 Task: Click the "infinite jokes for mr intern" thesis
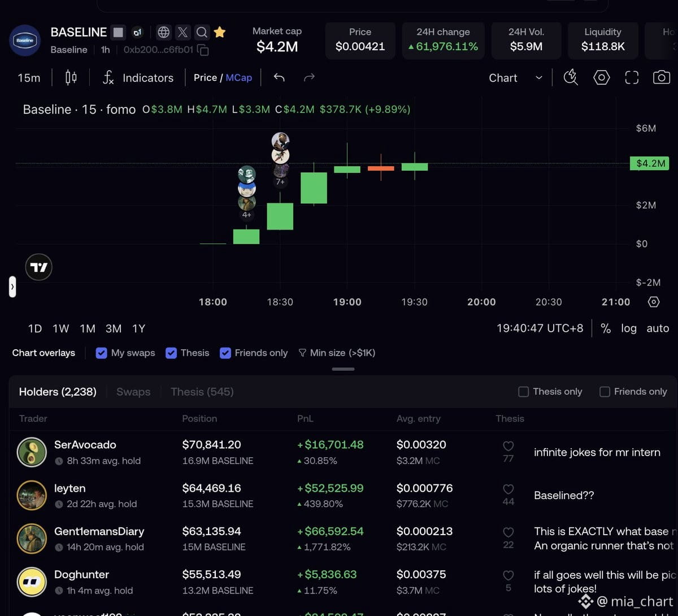coord(597,452)
